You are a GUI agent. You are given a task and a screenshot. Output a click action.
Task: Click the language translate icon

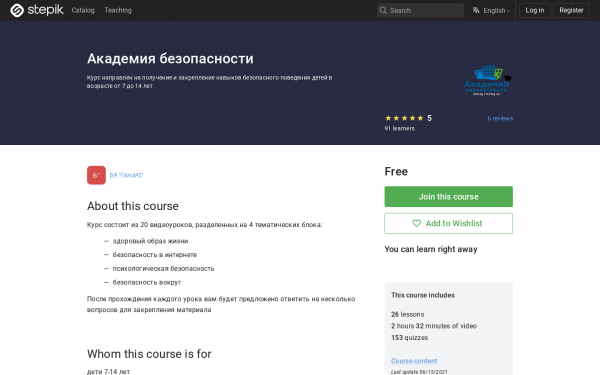tap(476, 10)
